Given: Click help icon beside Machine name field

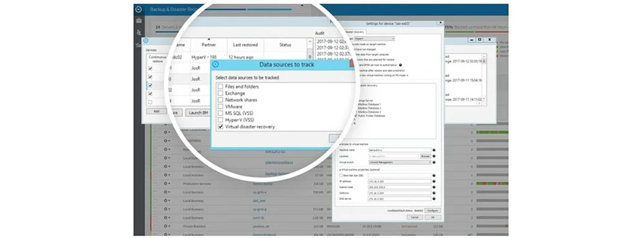Looking at the screenshot, I should pos(434,150).
